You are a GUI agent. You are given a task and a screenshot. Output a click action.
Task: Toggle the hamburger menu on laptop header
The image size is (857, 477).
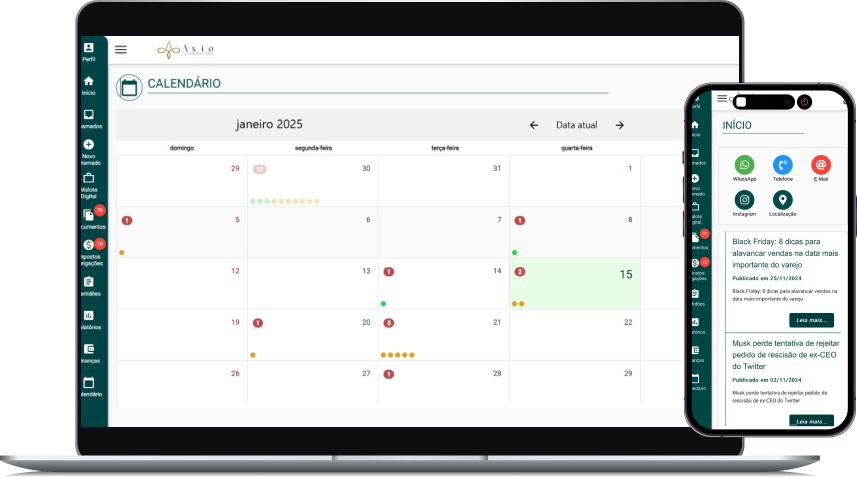coord(121,50)
